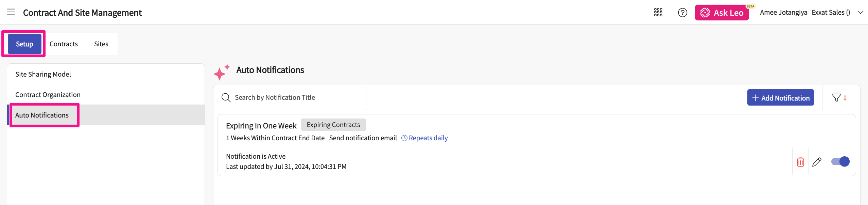Image resolution: width=868 pixels, height=205 pixels.
Task: Switch to the Setup tab
Action: tap(24, 44)
